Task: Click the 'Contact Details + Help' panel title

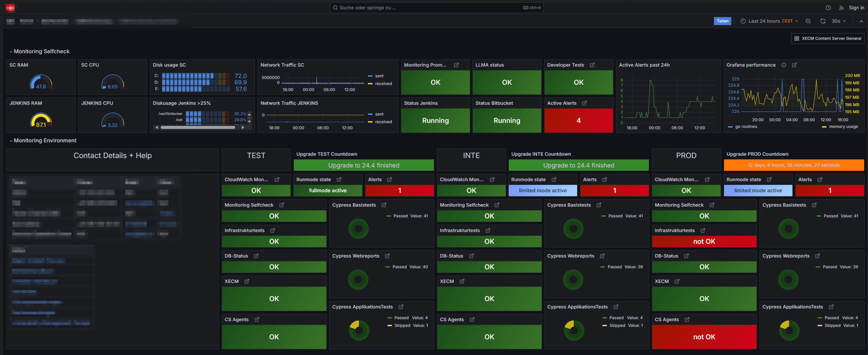Action: click(113, 155)
